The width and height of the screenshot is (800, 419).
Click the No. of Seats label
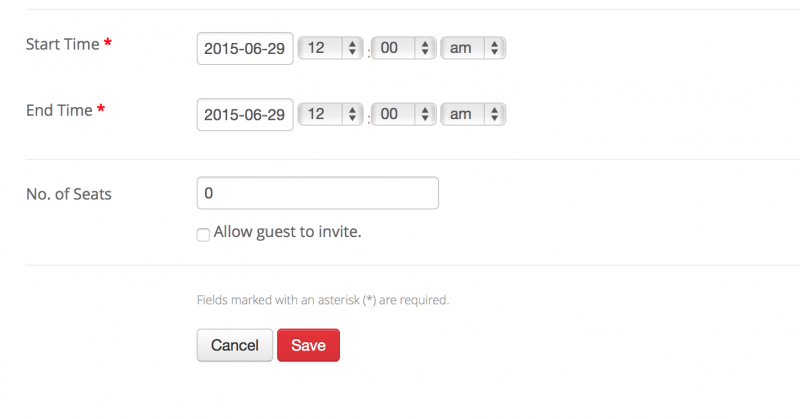tap(68, 194)
